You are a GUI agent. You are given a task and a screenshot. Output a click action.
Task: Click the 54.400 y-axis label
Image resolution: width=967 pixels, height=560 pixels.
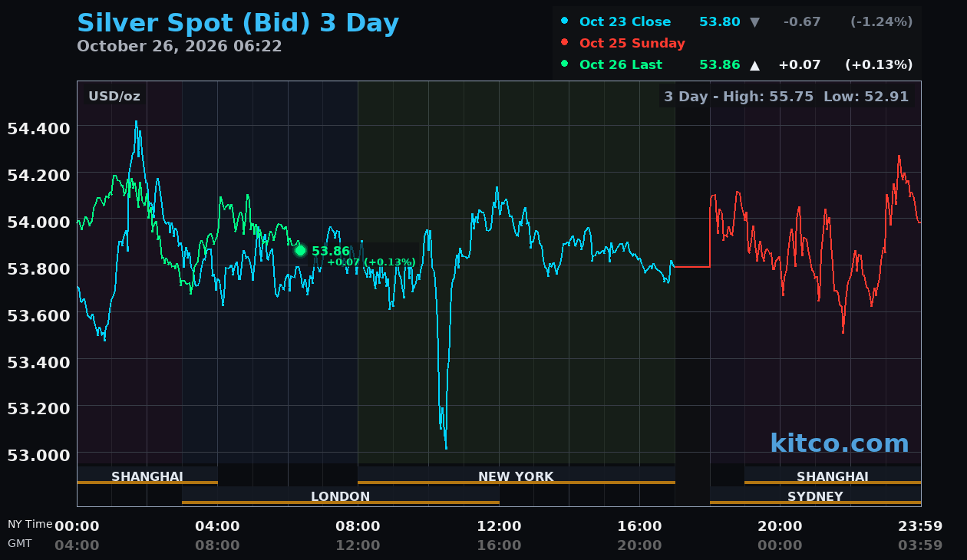click(38, 127)
